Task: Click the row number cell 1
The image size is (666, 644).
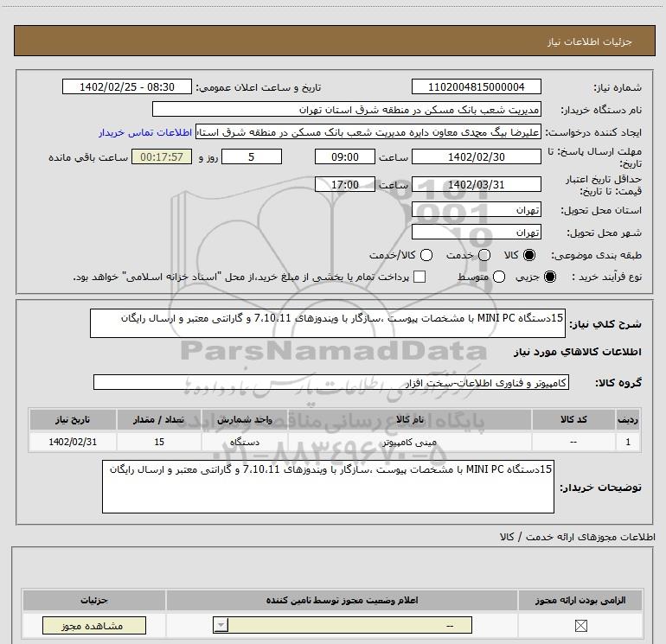Action: coord(628,442)
